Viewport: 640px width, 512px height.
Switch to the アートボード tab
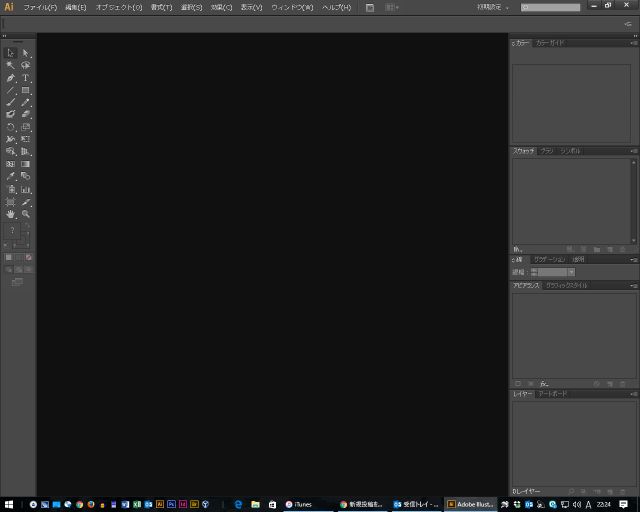(x=552, y=394)
